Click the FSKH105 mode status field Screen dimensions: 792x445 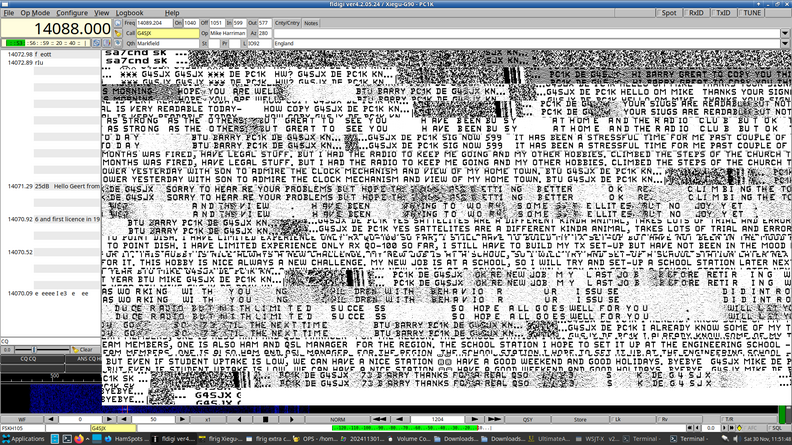coord(23,428)
